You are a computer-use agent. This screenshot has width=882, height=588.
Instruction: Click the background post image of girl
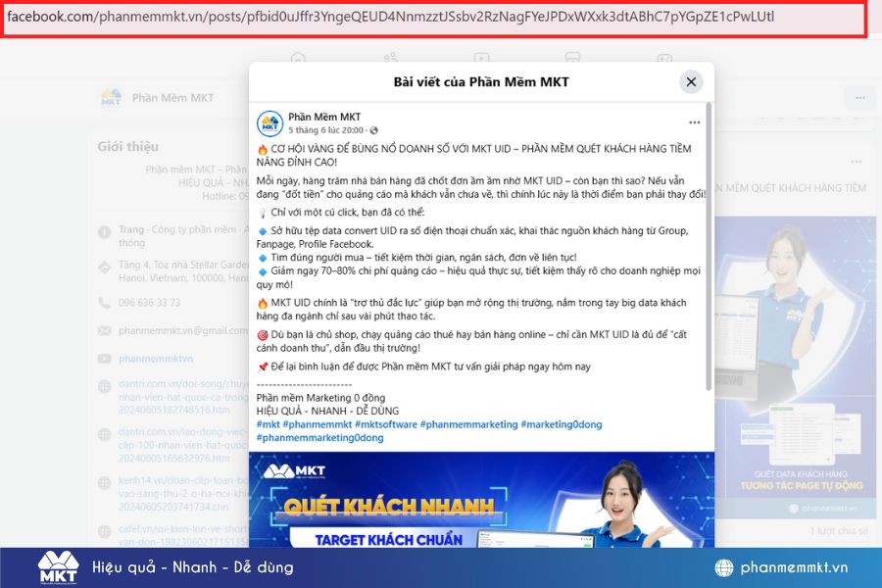(796, 367)
